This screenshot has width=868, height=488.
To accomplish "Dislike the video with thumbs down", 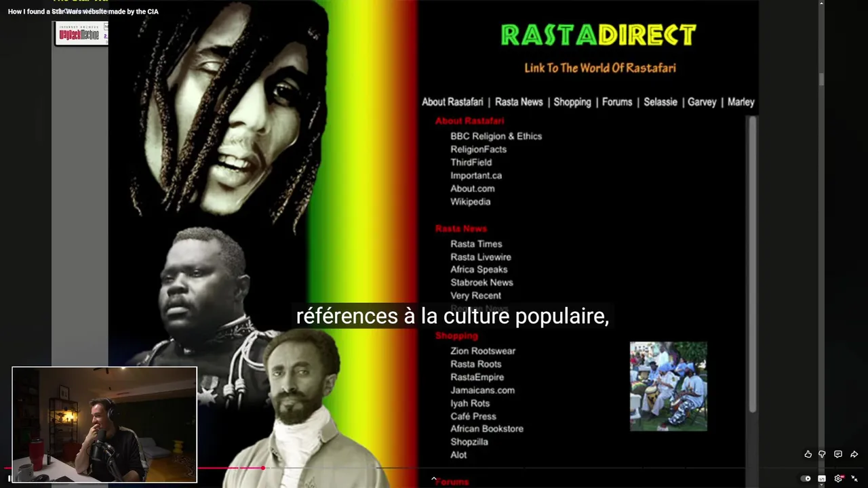I will tap(822, 454).
